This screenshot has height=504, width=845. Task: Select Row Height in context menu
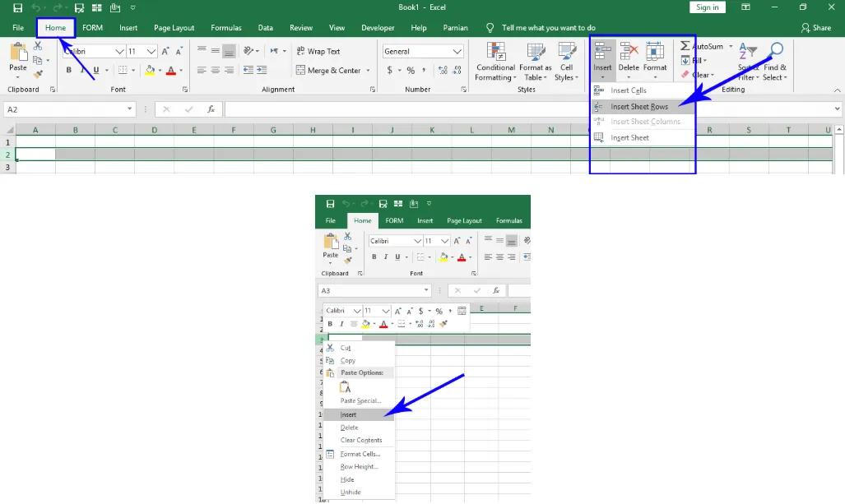coord(359,466)
